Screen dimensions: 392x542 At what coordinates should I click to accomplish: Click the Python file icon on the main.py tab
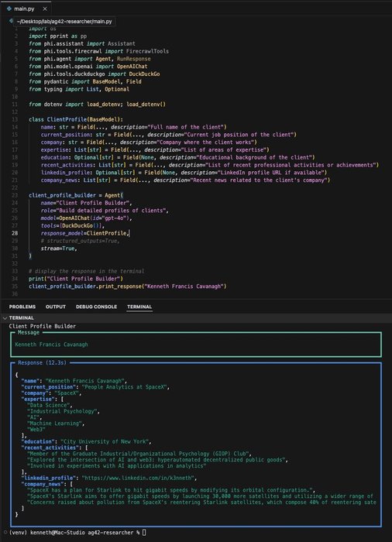coord(9,9)
